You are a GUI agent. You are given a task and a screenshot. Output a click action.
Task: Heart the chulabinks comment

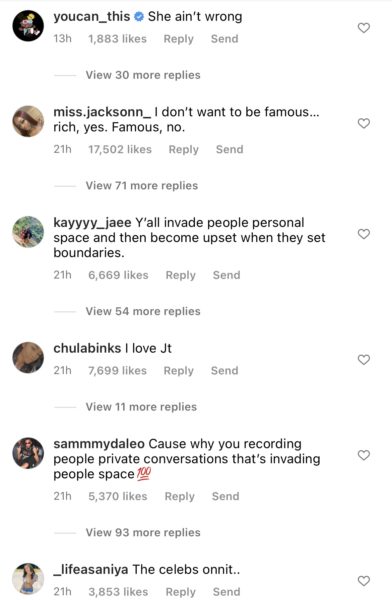tap(364, 360)
